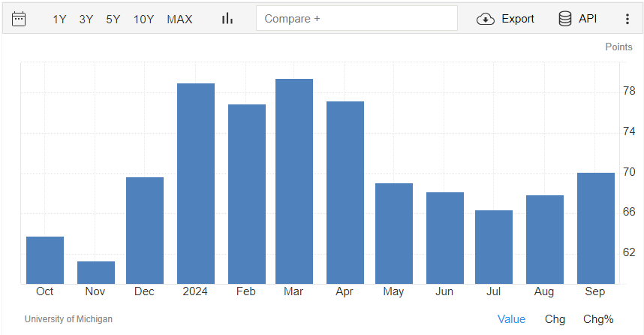Open the chart type bar icon

pos(227,19)
